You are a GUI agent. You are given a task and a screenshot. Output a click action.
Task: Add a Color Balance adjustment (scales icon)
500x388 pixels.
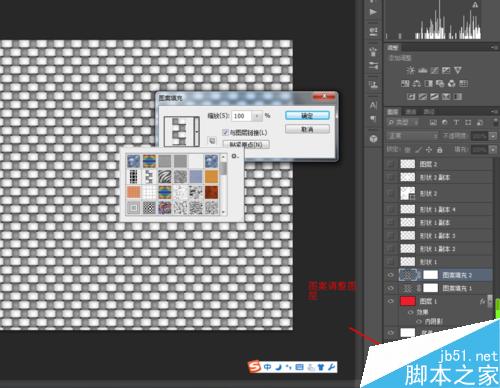(417, 83)
